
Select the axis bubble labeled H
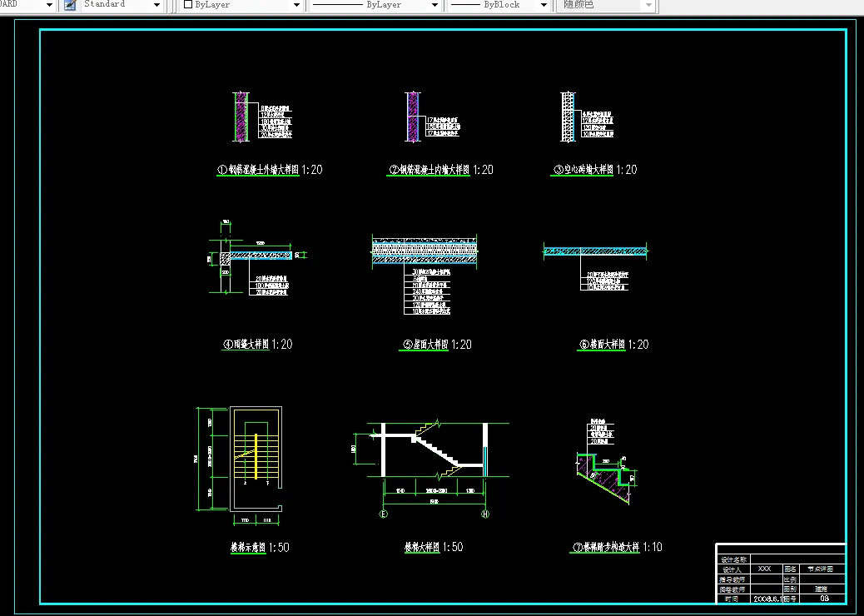point(485,514)
